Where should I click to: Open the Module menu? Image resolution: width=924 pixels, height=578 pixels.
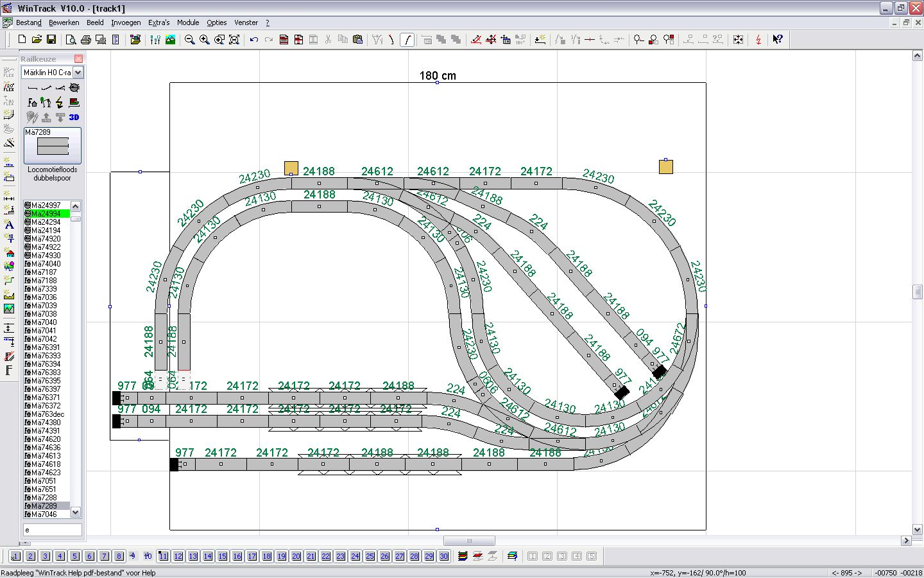click(188, 22)
